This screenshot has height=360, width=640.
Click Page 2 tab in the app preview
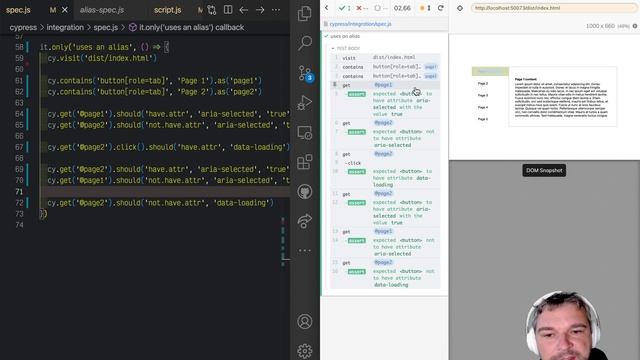(x=483, y=83)
